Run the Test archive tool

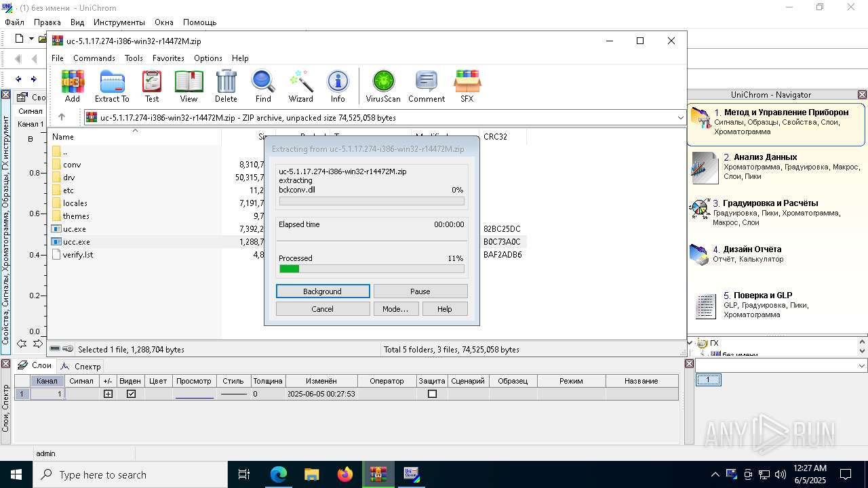pos(152,86)
